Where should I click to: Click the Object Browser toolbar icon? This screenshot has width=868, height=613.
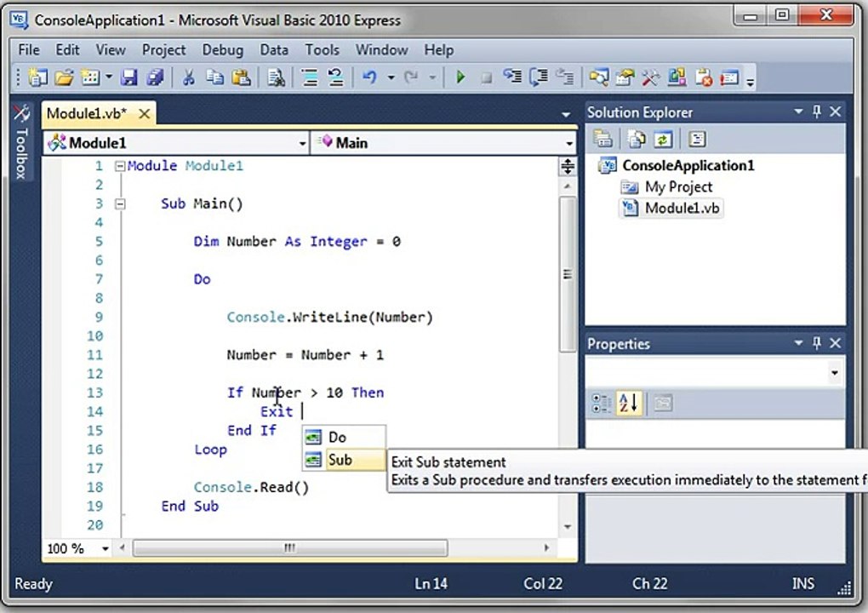coord(677,77)
